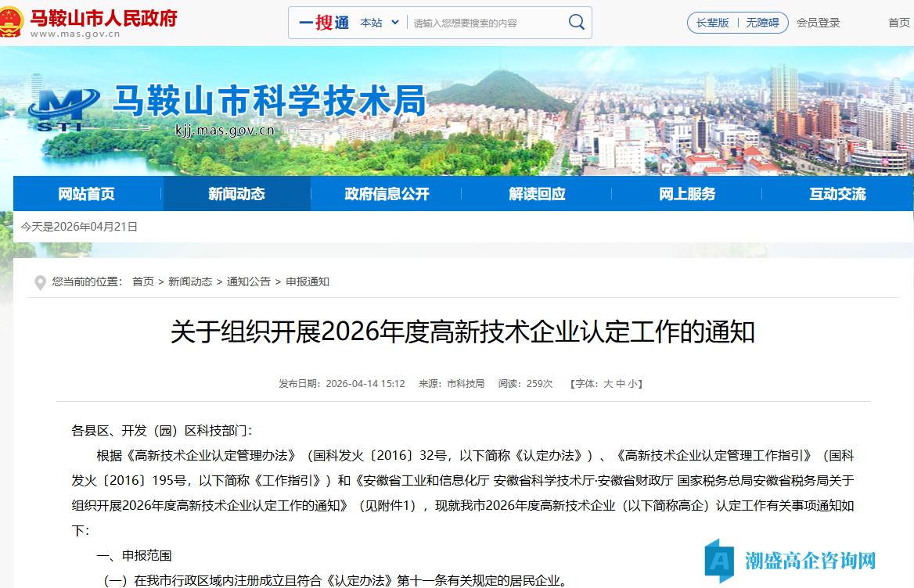Click the 一搜通 search brand mark
Screen dimensions: 914x588
(324, 23)
